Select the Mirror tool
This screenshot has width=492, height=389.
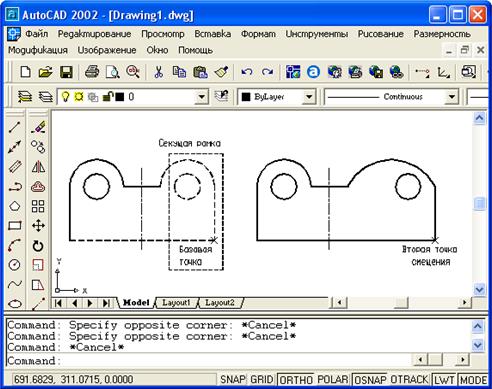pyautogui.click(x=38, y=166)
